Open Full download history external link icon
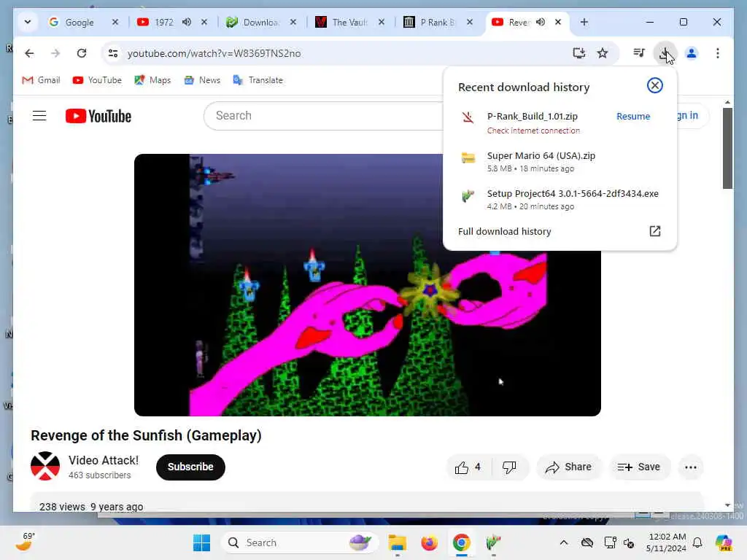Screen dimensions: 747x560 (654, 231)
